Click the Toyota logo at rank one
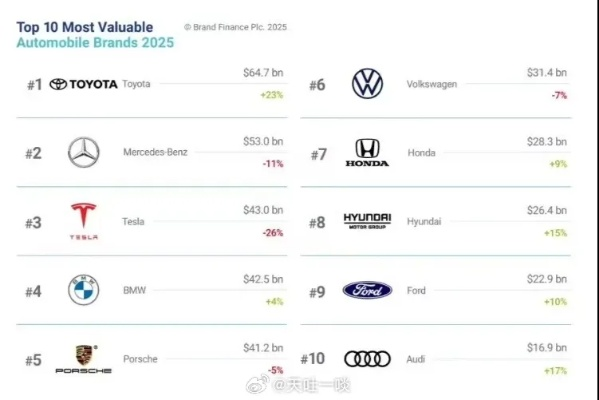Screen dimensions: 599x400 pyautogui.click(x=84, y=84)
